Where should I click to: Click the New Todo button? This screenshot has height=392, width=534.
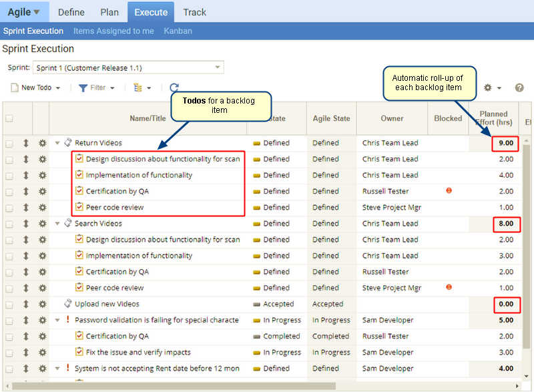36,87
